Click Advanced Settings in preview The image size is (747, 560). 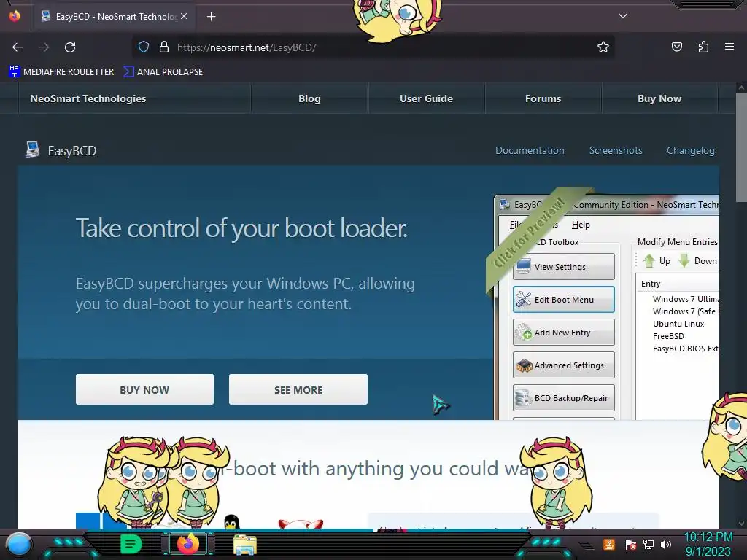[564, 365]
